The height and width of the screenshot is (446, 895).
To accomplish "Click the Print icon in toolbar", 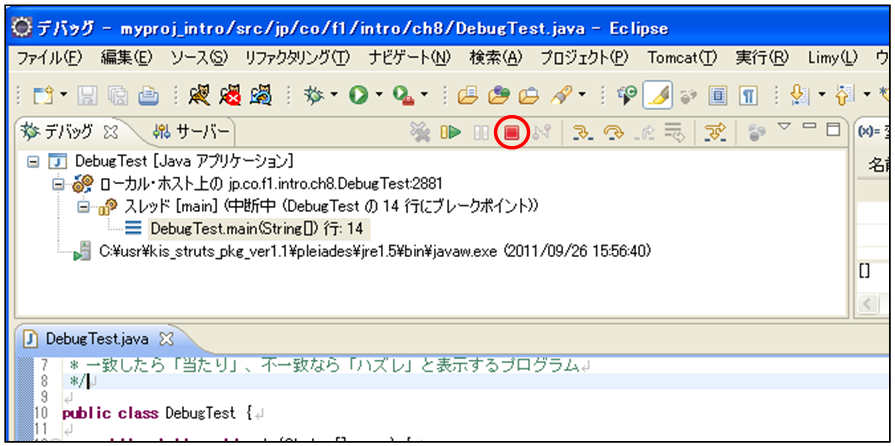I will [x=149, y=95].
